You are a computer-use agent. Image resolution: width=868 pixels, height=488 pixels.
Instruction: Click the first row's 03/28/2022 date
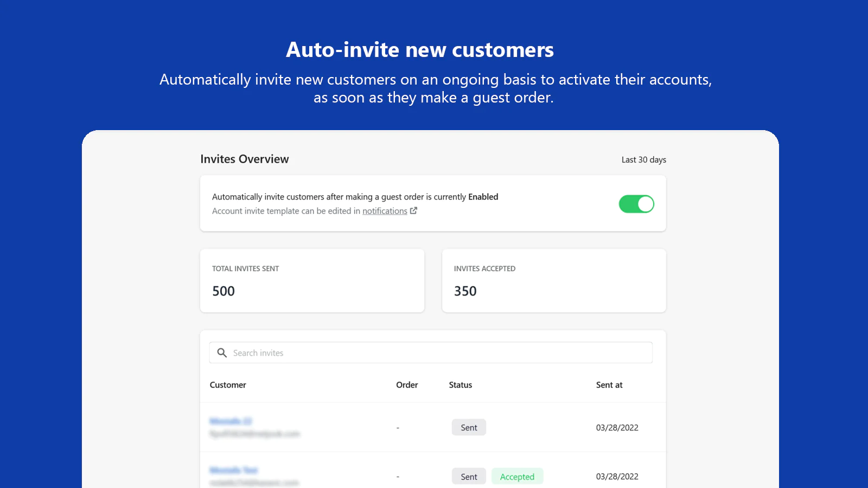click(x=617, y=428)
